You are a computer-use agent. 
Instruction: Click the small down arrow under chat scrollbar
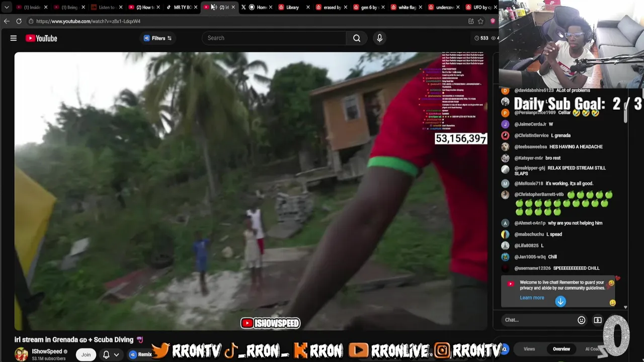625,307
